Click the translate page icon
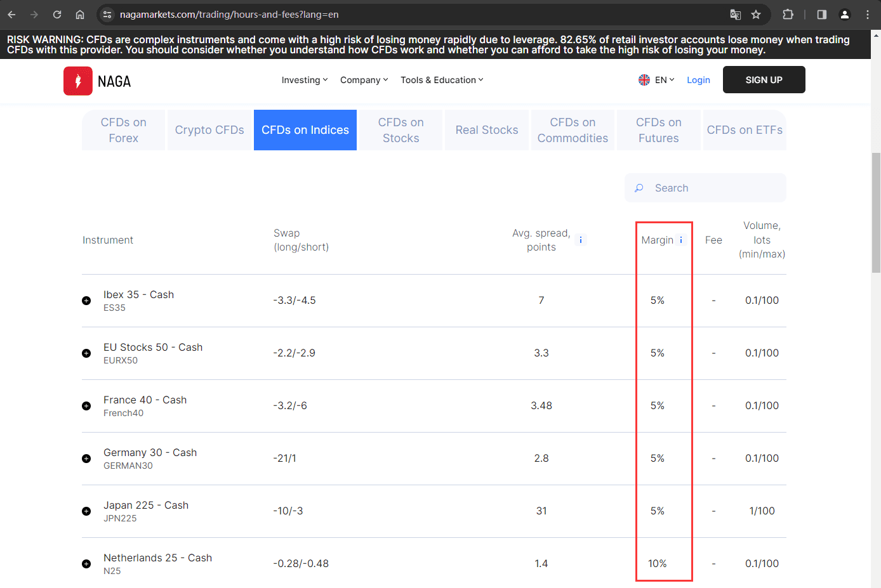 pyautogui.click(x=736, y=14)
